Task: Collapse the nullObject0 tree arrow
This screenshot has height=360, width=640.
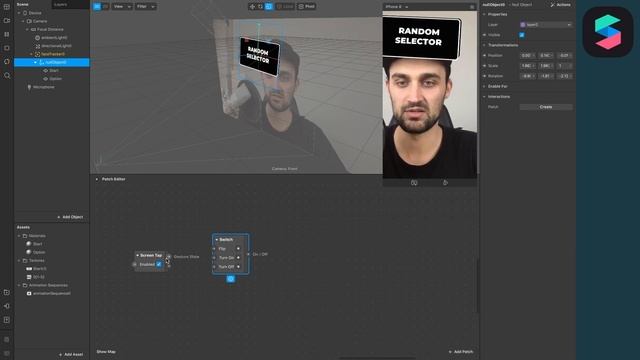Action: coord(36,62)
